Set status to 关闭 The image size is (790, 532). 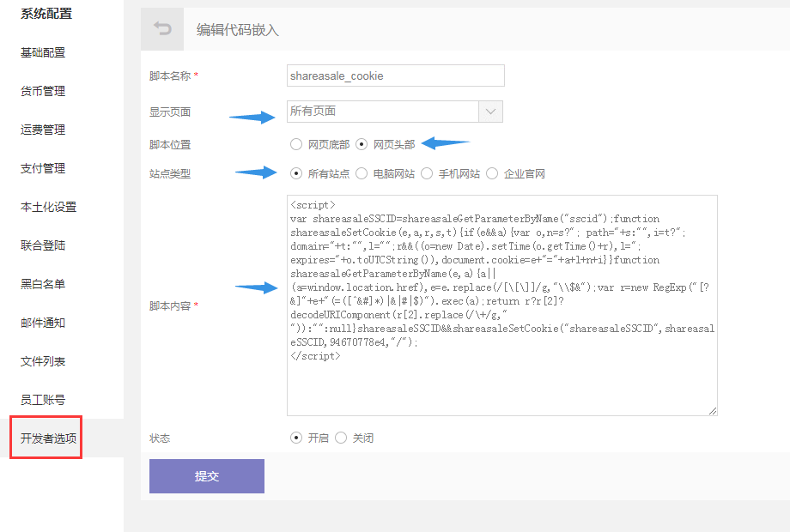pos(341,438)
